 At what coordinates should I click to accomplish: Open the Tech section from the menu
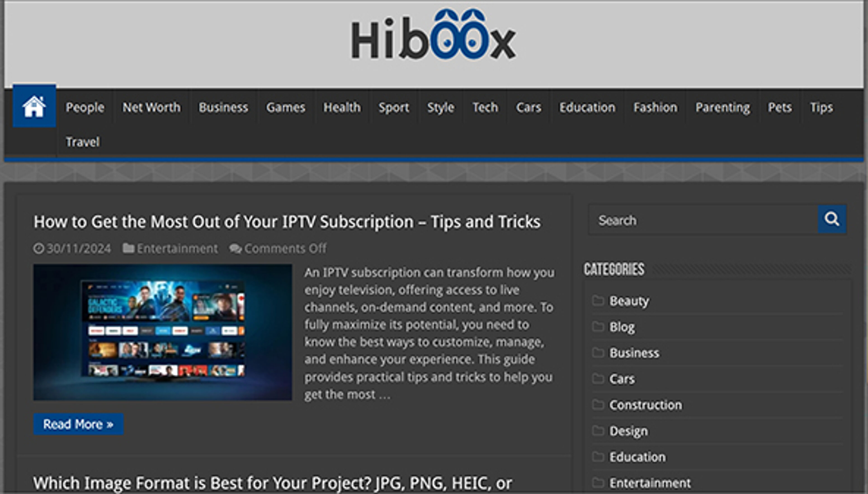(x=485, y=108)
